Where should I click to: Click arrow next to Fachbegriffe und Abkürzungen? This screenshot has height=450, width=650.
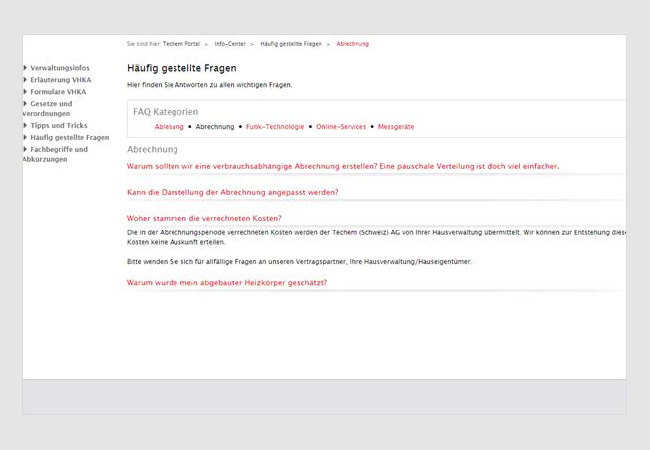(x=25, y=149)
